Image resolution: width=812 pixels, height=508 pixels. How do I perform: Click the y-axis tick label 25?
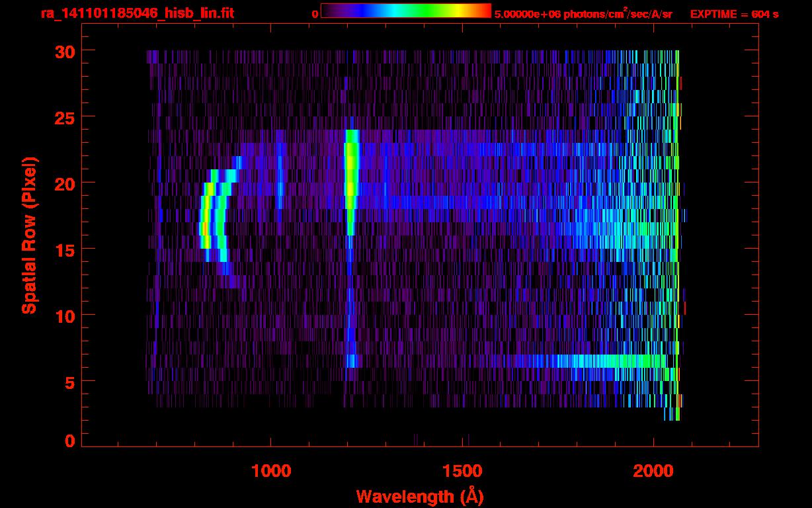(x=63, y=117)
